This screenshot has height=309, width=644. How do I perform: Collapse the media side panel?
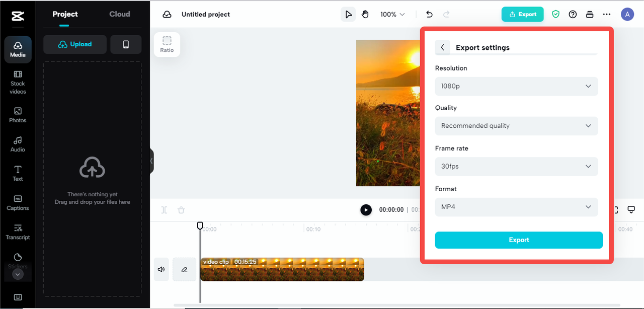(151, 161)
